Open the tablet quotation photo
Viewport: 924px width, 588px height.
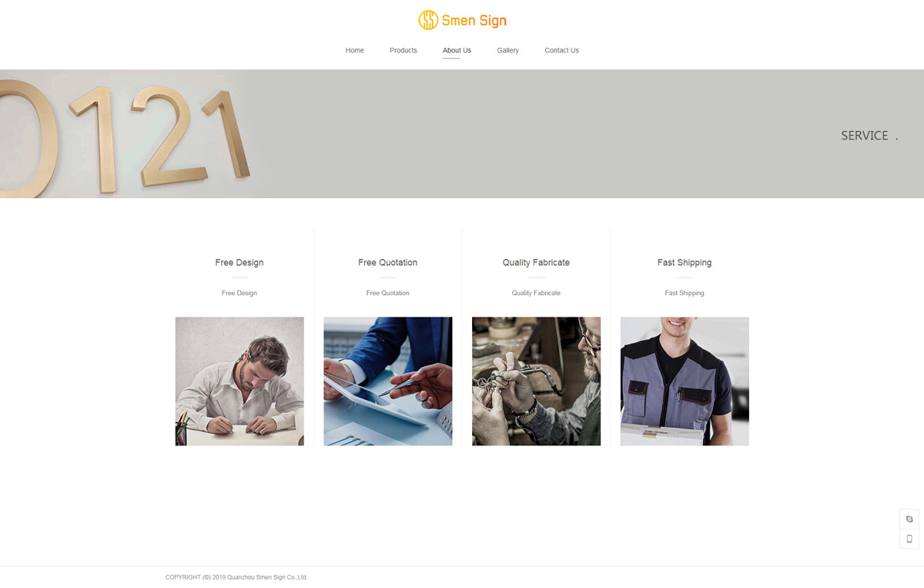pos(388,381)
